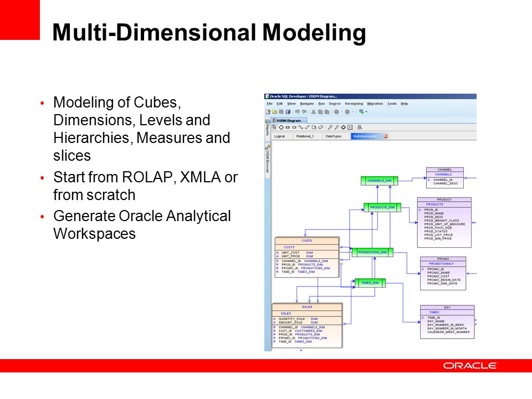
Task: Click AMOUNT_SOLD measure in SALES cube
Action: coord(290,323)
